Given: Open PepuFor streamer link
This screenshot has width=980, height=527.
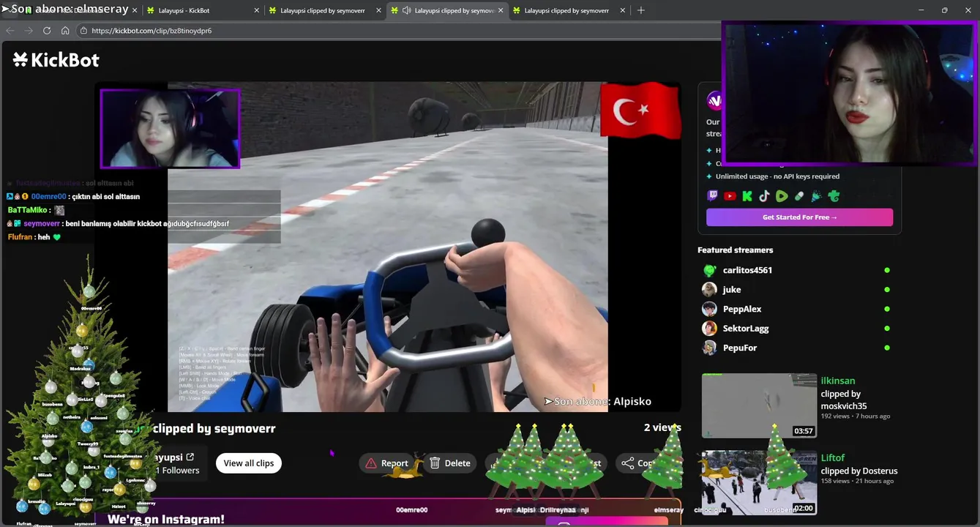Looking at the screenshot, I should 740,348.
